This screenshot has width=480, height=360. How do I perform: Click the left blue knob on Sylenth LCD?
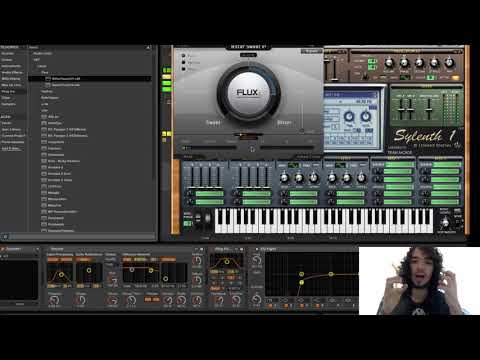[x=349, y=117]
